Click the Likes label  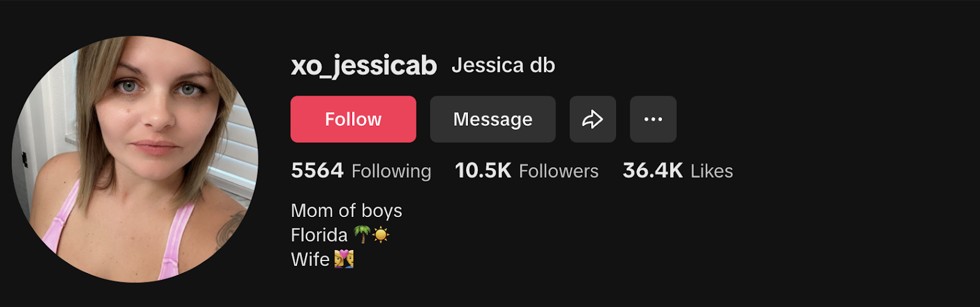[712, 171]
